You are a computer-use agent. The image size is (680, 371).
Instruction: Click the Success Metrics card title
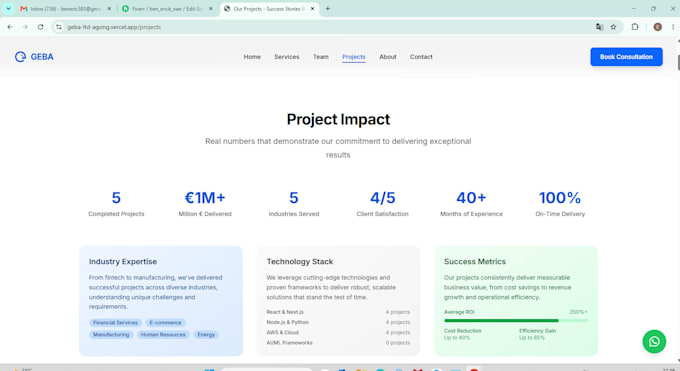pyautogui.click(x=475, y=262)
